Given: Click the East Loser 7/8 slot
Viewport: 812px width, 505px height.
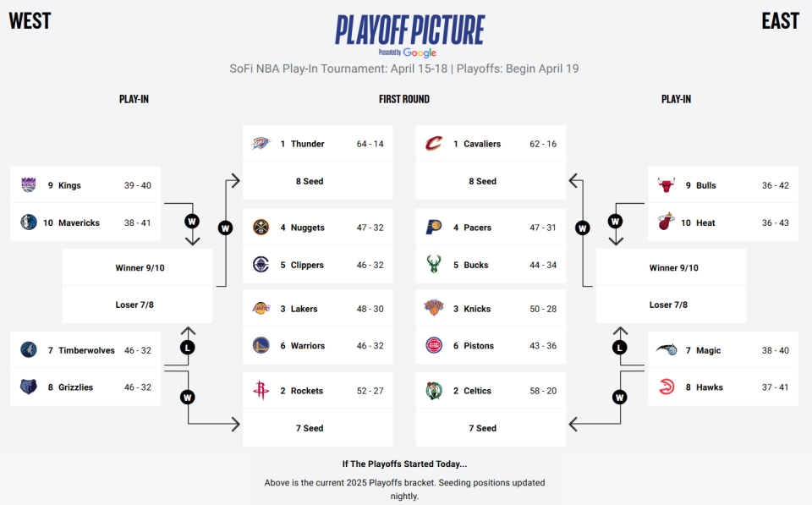Looking at the screenshot, I should coord(673,305).
